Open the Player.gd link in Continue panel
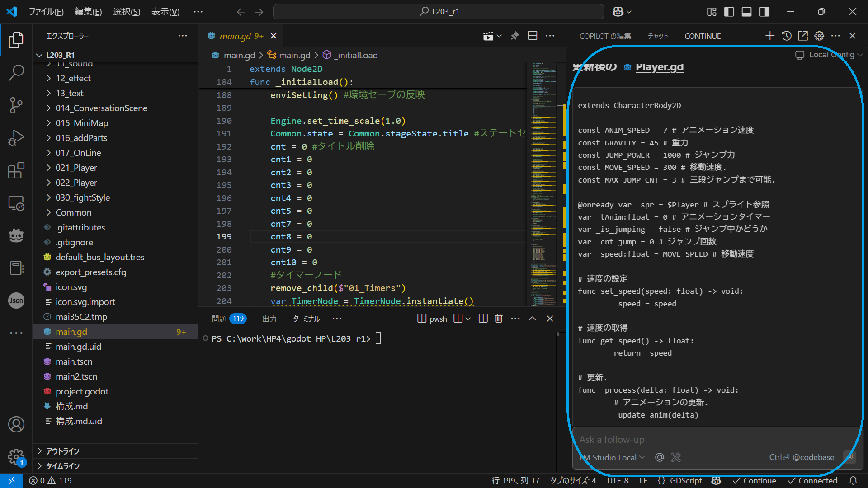868x488 pixels. point(659,67)
